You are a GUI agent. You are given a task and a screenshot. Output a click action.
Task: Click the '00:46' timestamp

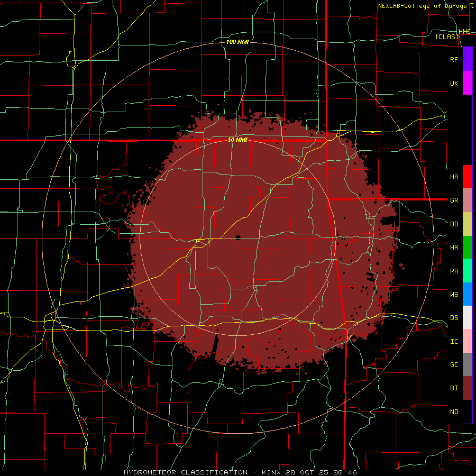345,472
